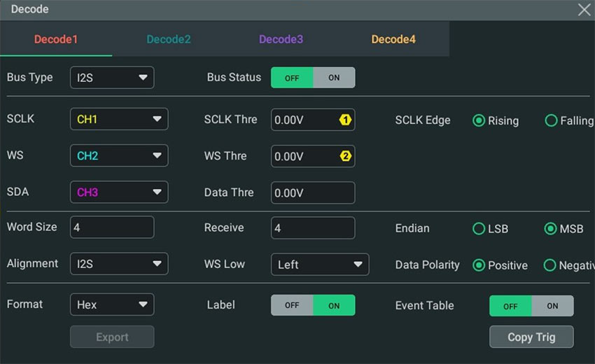
Task: Switch Event Table to ON
Action: pos(552,306)
